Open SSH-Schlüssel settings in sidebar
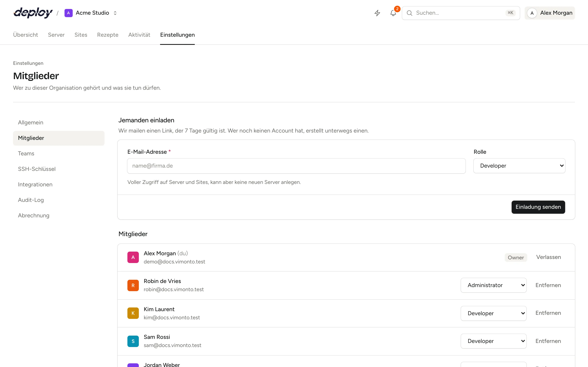The height and width of the screenshot is (367, 588). coord(37,169)
